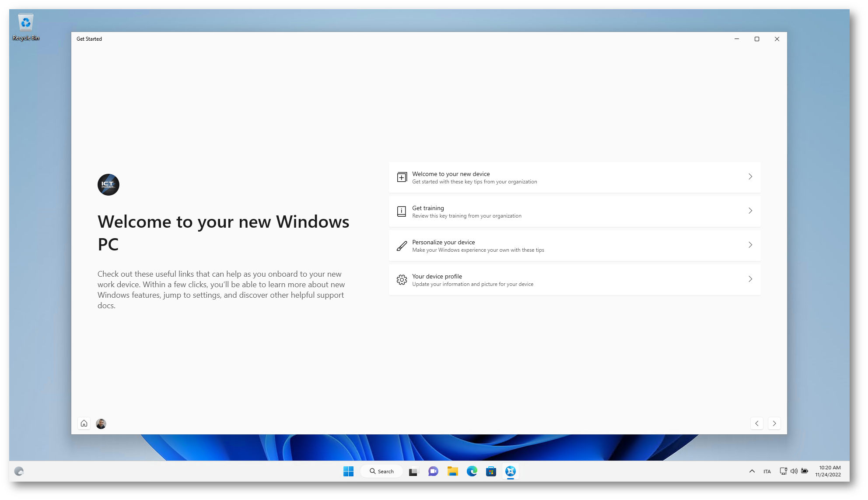Click the ITA language indicator

(x=767, y=472)
